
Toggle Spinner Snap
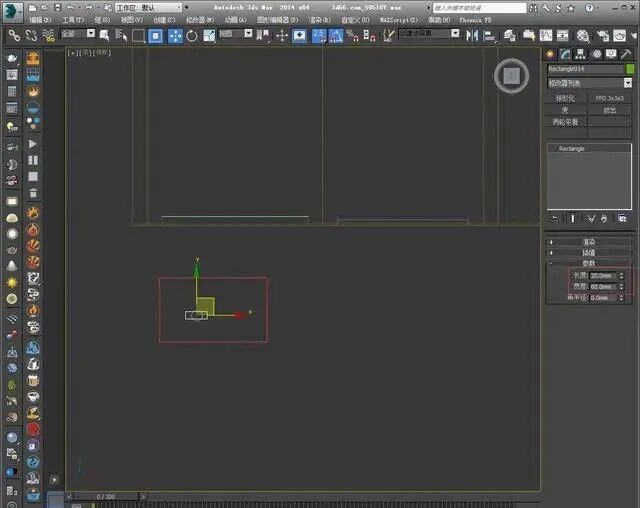369,36
